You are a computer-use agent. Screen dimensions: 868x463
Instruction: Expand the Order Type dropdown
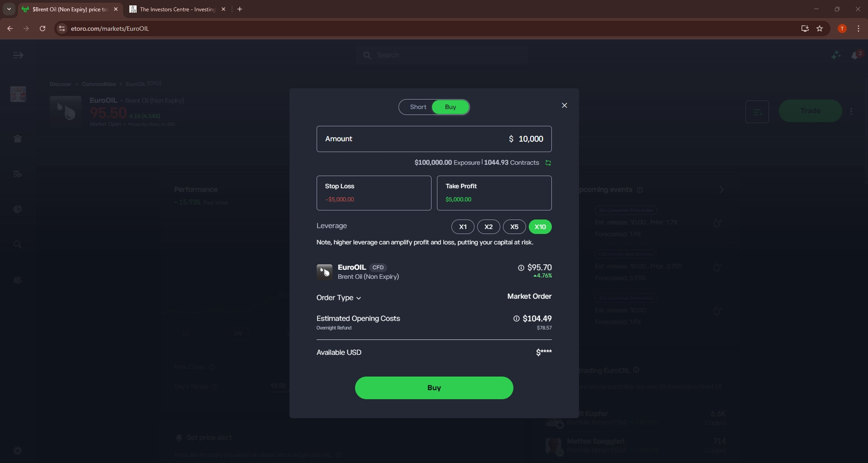pos(339,298)
